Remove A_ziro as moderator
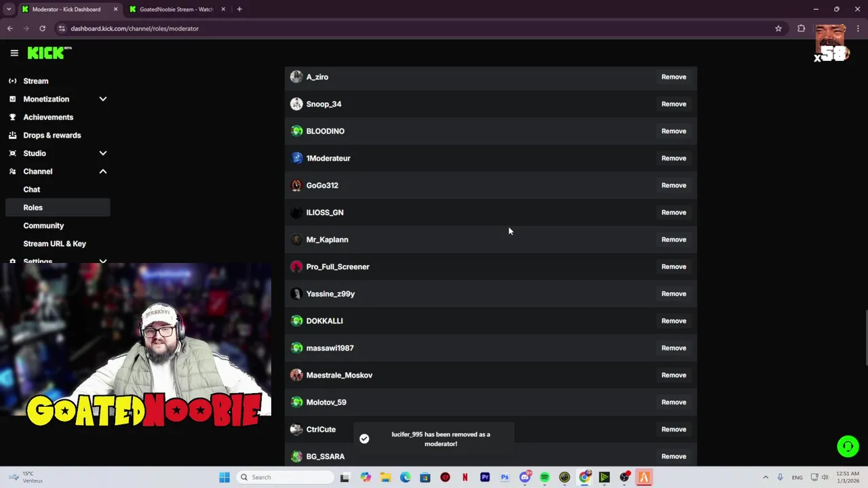868x488 pixels. pos(673,77)
